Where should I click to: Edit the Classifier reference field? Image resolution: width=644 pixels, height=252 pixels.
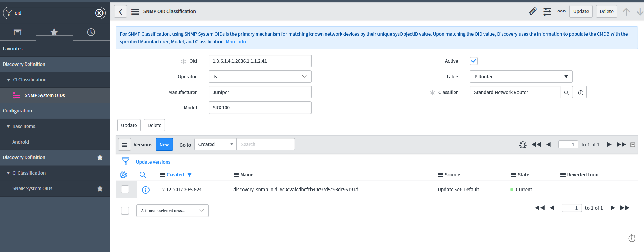click(x=515, y=92)
